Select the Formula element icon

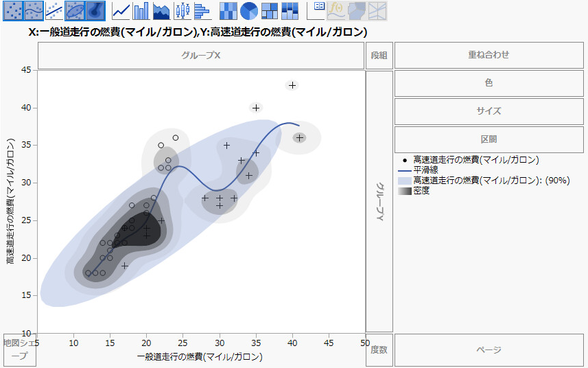click(336, 10)
